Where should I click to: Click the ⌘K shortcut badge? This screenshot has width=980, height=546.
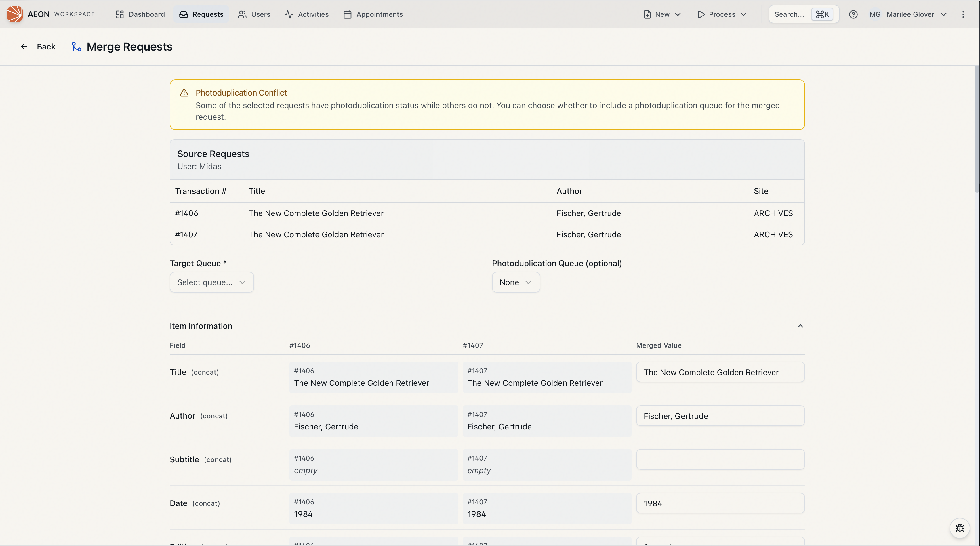[x=822, y=14]
